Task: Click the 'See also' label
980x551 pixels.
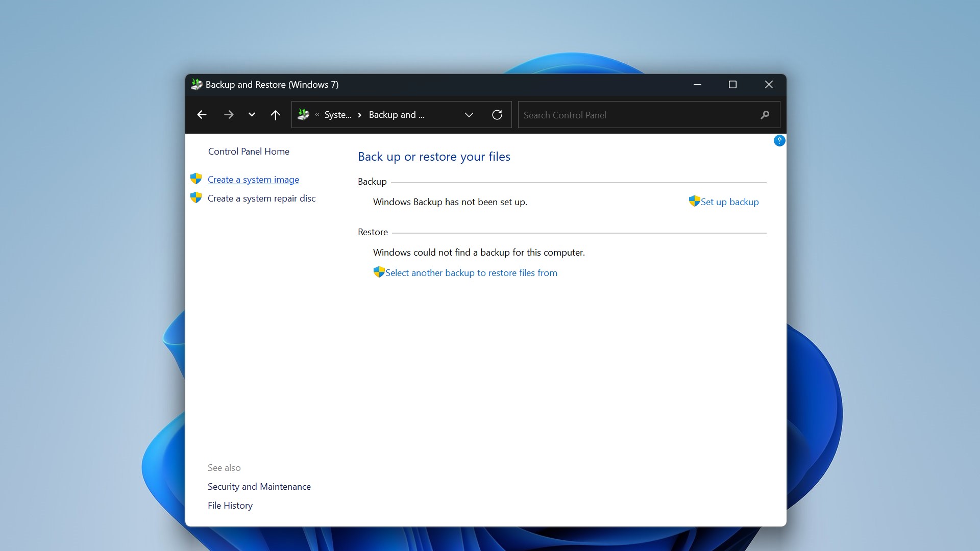Action: point(224,468)
